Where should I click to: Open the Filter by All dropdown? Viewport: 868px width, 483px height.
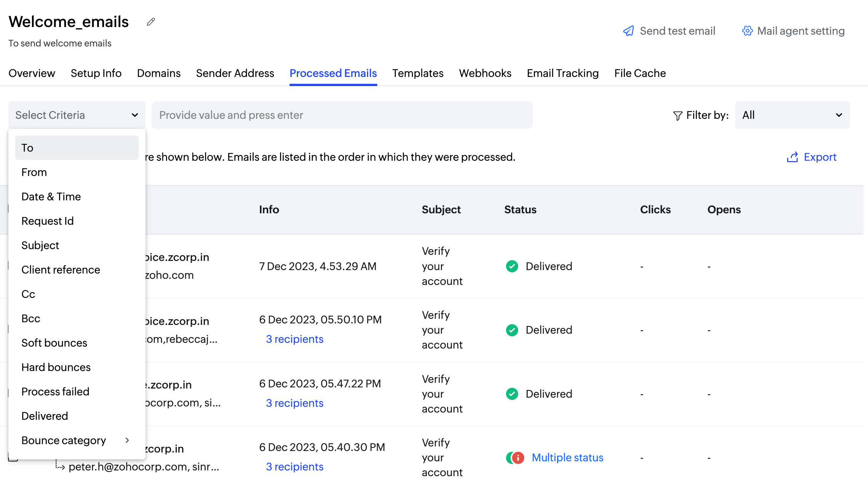click(792, 115)
